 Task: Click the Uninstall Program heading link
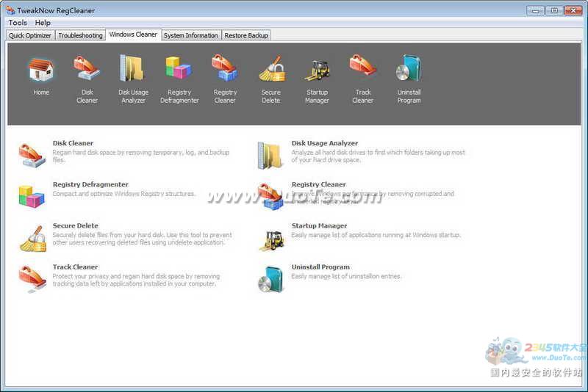[x=320, y=267]
